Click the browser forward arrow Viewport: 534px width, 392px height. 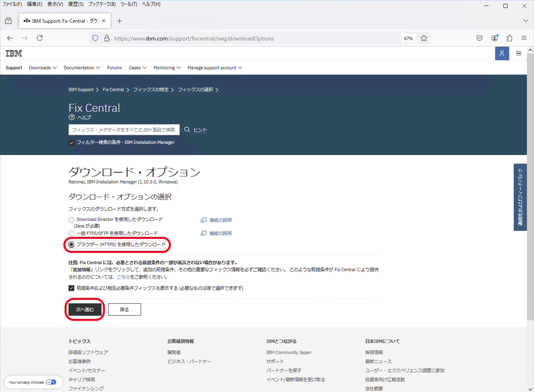tap(25, 38)
